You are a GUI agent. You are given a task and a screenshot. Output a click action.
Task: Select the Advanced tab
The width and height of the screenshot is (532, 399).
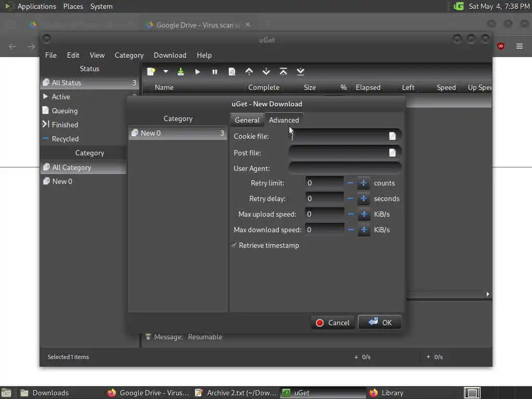(284, 120)
